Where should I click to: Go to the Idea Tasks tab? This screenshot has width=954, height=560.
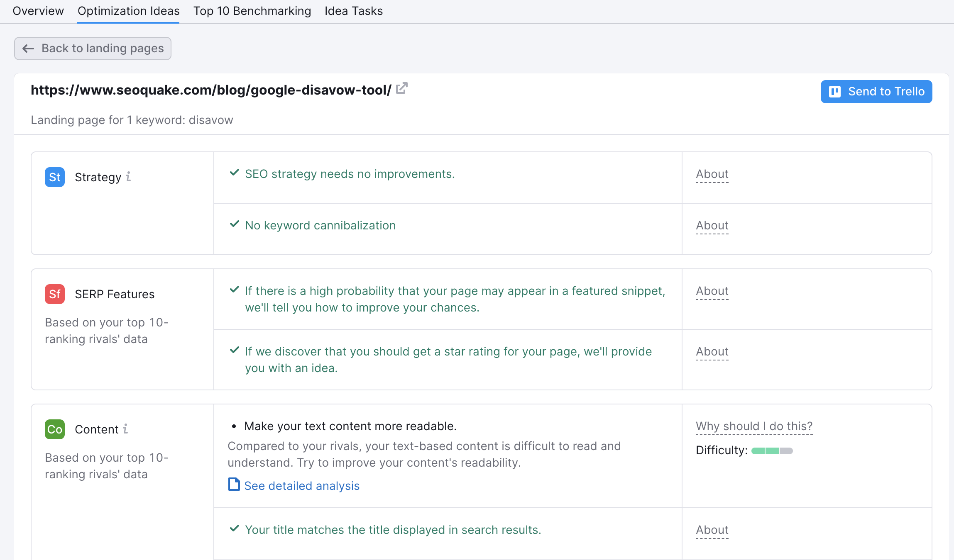353,11
